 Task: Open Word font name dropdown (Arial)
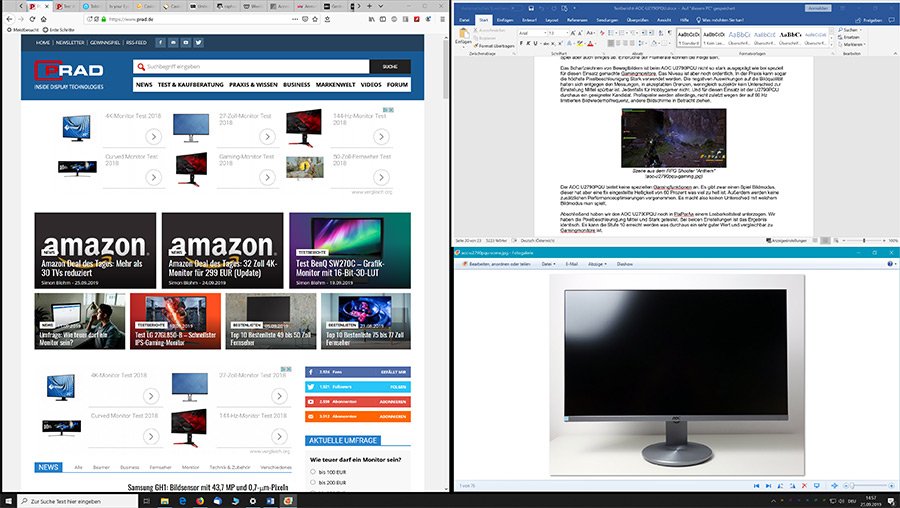tap(543, 33)
